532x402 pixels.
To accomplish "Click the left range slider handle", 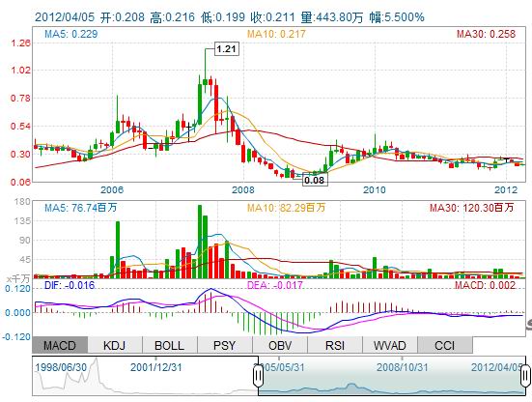I will coord(258,376).
